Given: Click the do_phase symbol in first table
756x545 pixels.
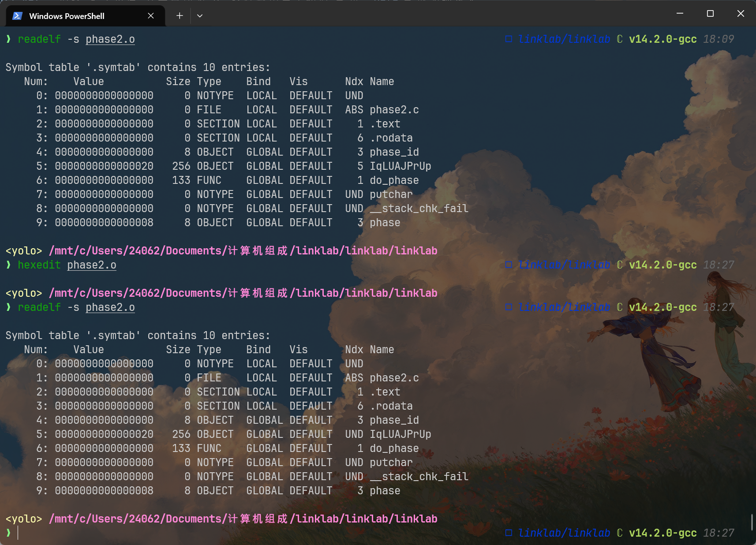Looking at the screenshot, I should 394,180.
